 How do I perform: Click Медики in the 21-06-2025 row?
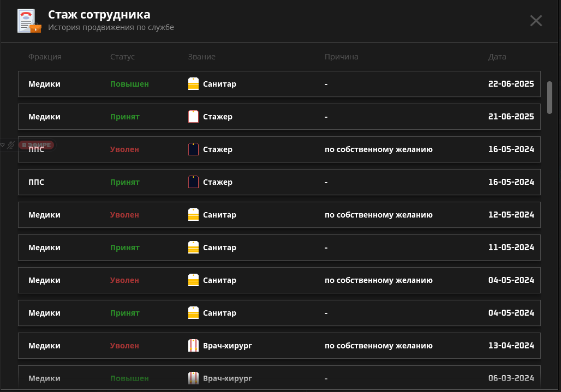(x=44, y=117)
